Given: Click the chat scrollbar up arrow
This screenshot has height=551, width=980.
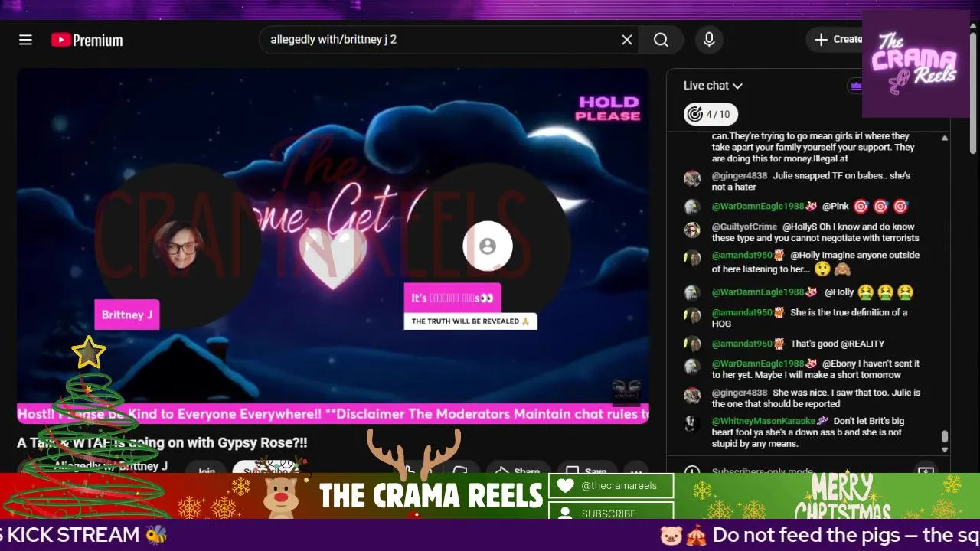Looking at the screenshot, I should [x=945, y=138].
